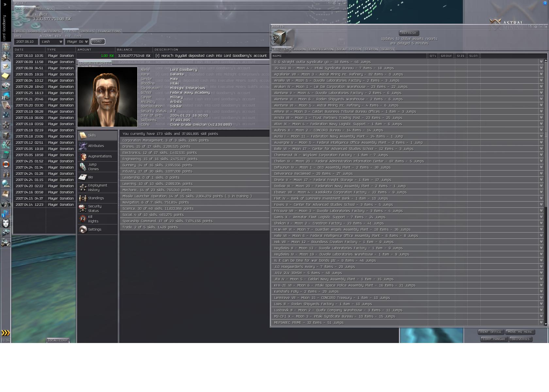Switch to the Station tab in Assets
549x392 pixels.
(x=371, y=49)
